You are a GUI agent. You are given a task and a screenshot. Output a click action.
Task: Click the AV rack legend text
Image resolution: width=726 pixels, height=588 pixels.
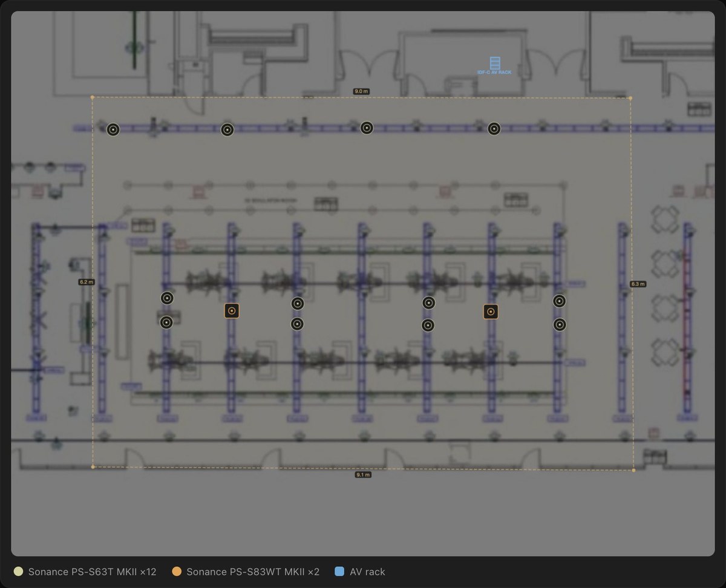tap(367, 572)
